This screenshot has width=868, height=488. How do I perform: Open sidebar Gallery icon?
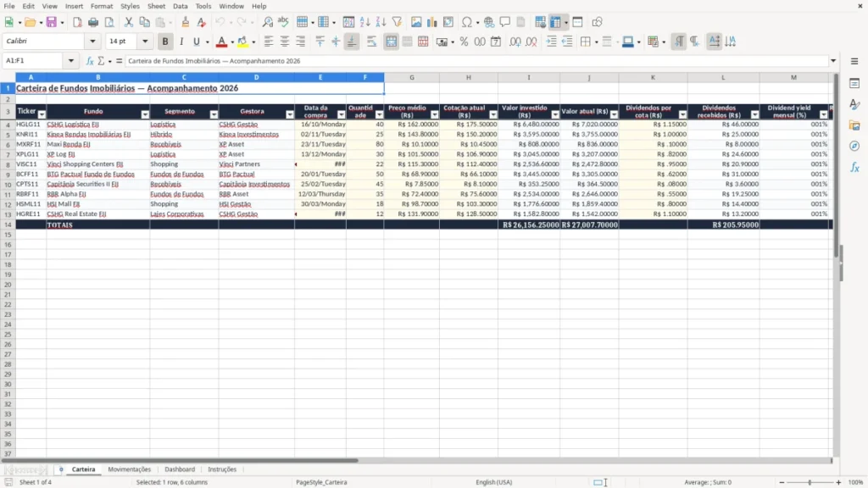(854, 125)
